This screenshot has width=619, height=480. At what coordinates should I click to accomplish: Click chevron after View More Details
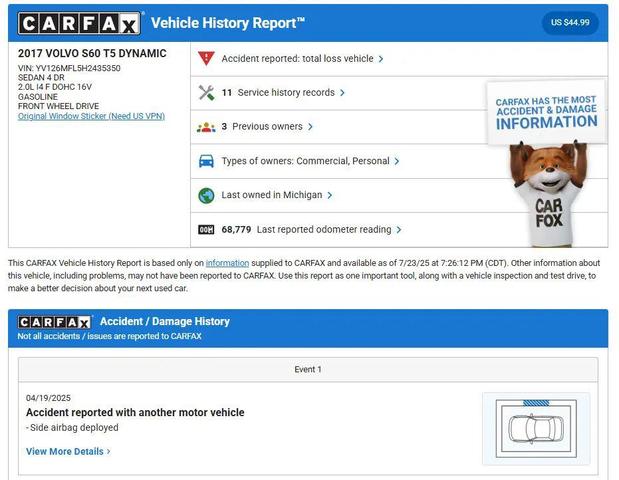(109, 451)
